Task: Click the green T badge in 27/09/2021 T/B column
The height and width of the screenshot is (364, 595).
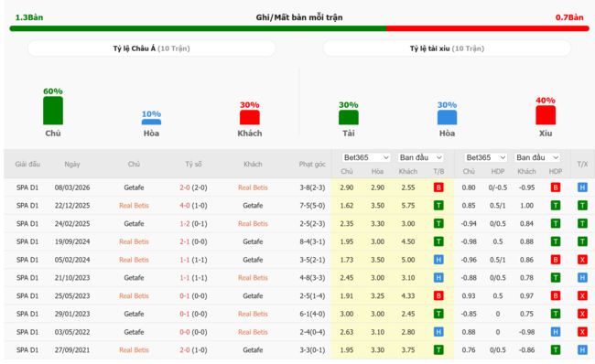Action: pyautogui.click(x=438, y=350)
